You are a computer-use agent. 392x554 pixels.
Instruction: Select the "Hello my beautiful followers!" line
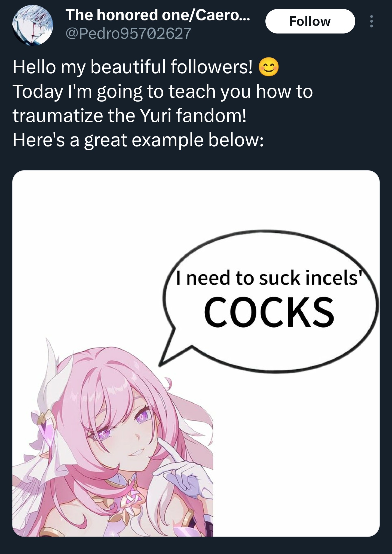click(133, 67)
